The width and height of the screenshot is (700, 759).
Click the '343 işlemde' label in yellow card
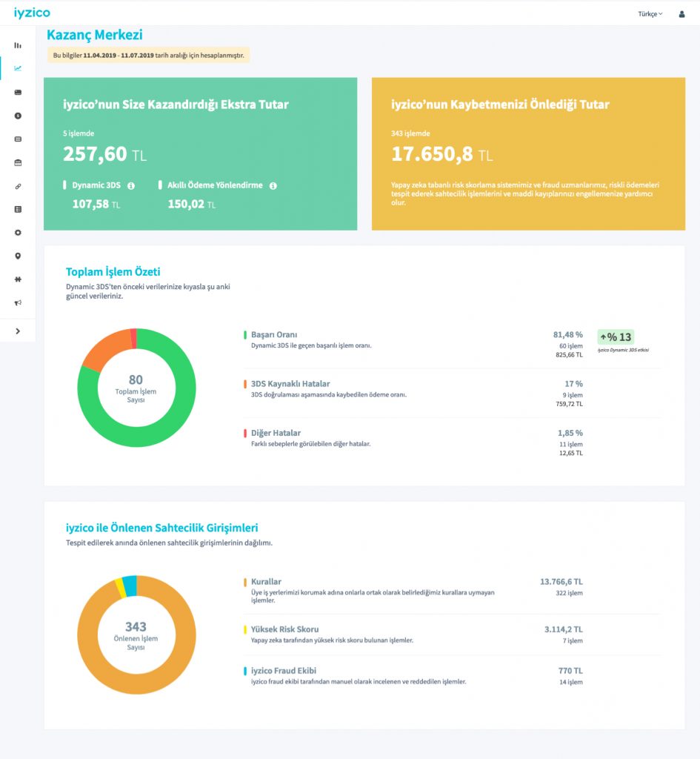[410, 133]
